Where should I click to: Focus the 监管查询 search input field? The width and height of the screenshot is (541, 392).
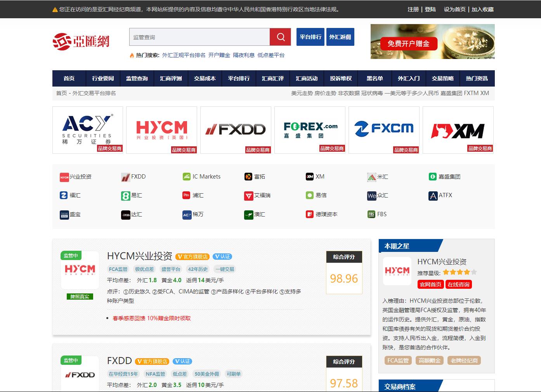tap(199, 37)
